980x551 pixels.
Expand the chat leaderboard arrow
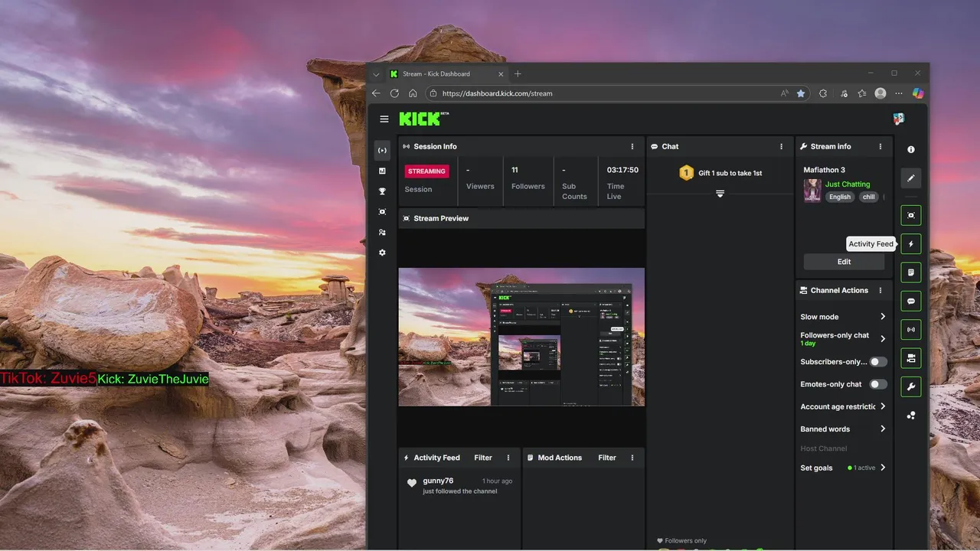(720, 194)
